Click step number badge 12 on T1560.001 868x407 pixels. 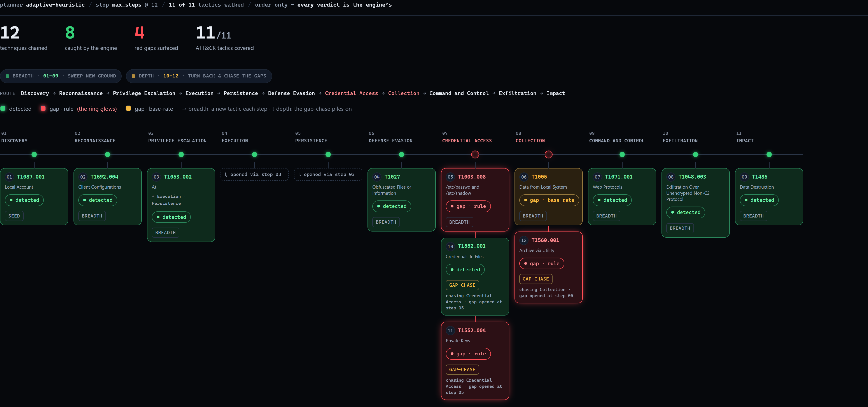tap(524, 240)
